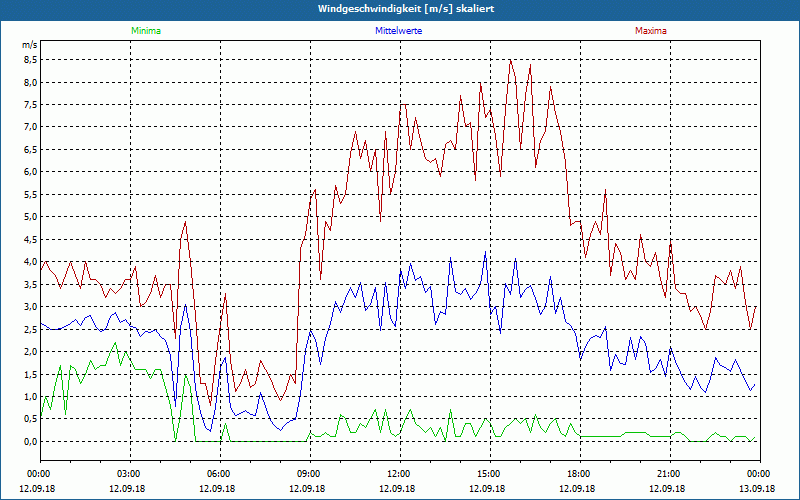This screenshot has height=500, width=800.
Task: Click the 4,0 y-axis value
Action: click(x=31, y=262)
